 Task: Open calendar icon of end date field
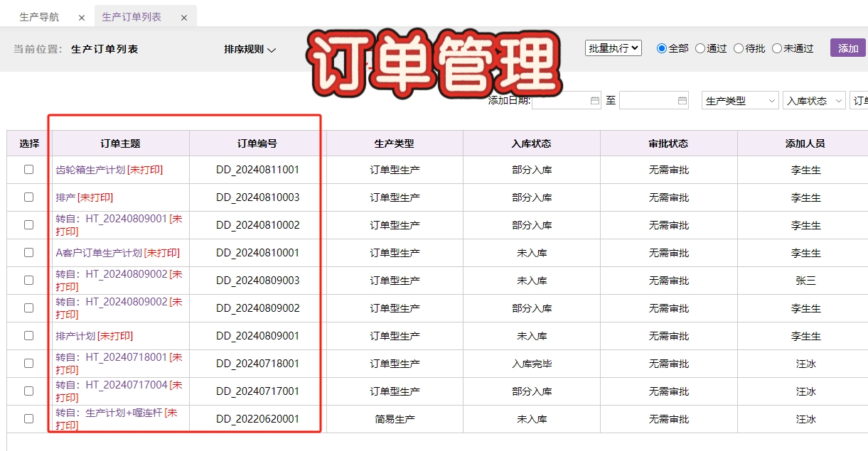(x=682, y=101)
